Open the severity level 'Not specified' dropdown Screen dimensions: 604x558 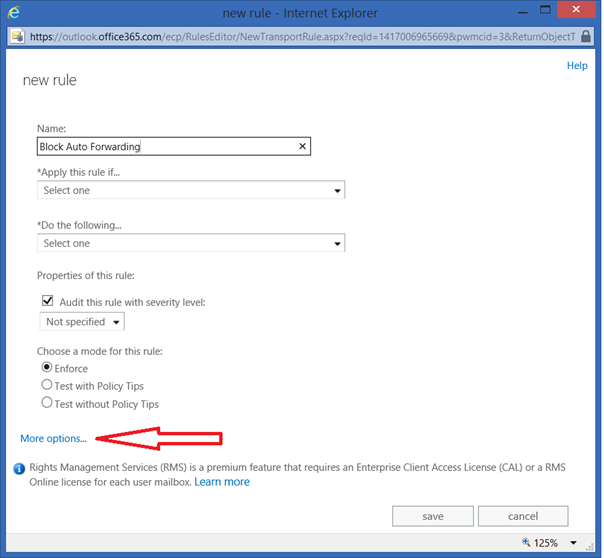tap(82, 322)
